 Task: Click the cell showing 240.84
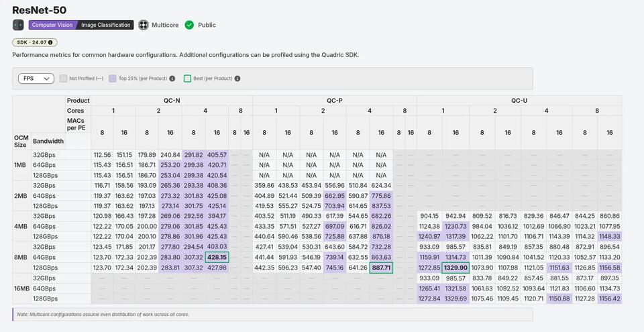coord(170,155)
